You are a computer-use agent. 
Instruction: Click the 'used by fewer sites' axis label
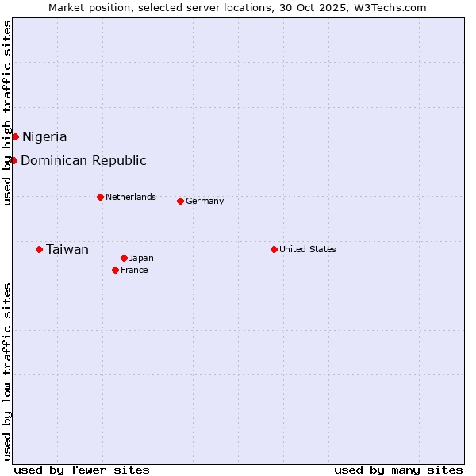click(x=82, y=470)
